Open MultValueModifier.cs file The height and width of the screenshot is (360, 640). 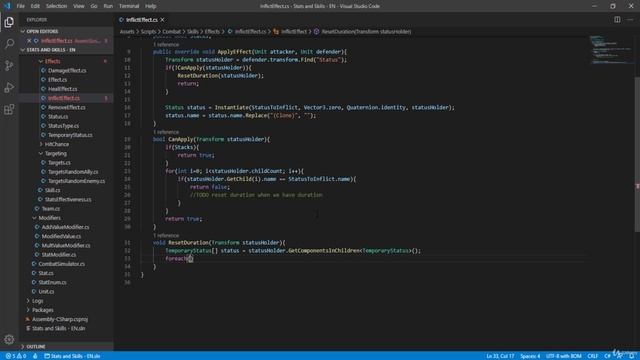pyautogui.click(x=66, y=245)
